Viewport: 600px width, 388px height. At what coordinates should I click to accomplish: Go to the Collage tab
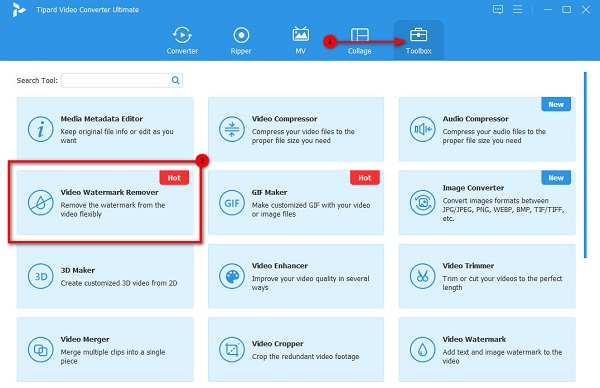(x=359, y=41)
